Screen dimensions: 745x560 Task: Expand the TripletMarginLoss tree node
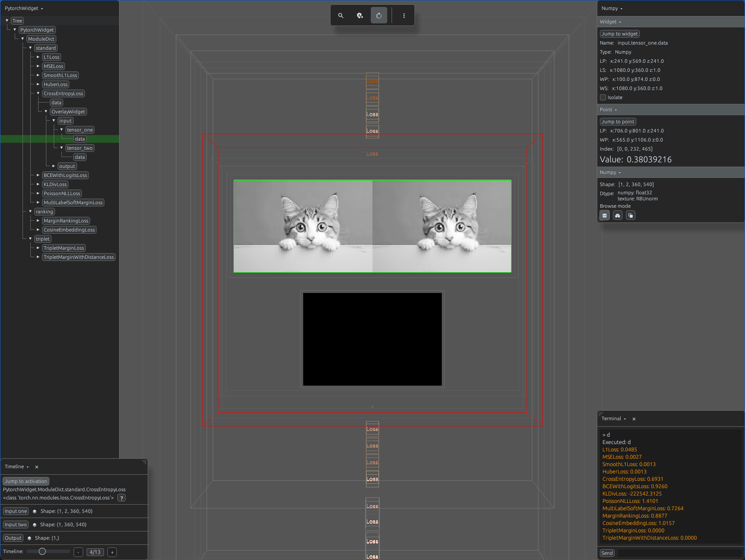tap(38, 248)
